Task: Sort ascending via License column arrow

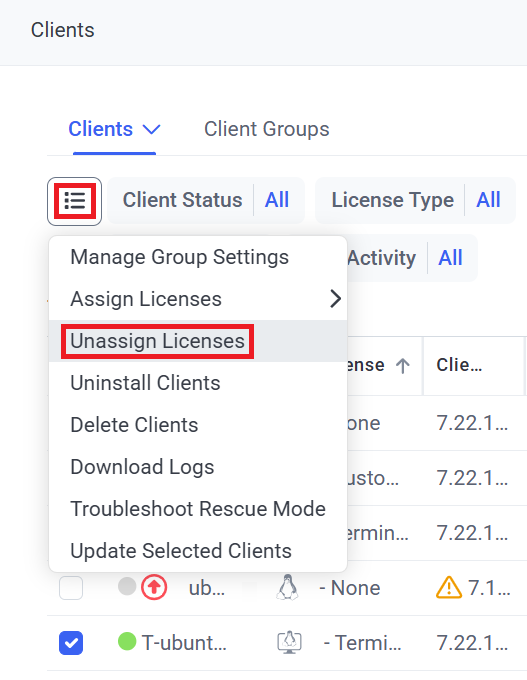Action: [403, 366]
